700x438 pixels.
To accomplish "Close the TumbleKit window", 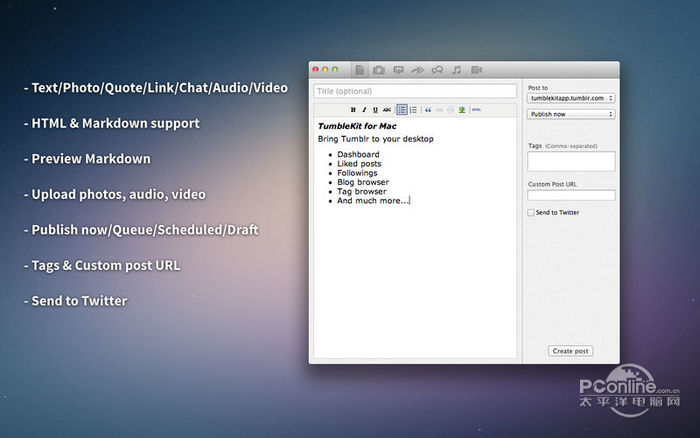I will [316, 70].
